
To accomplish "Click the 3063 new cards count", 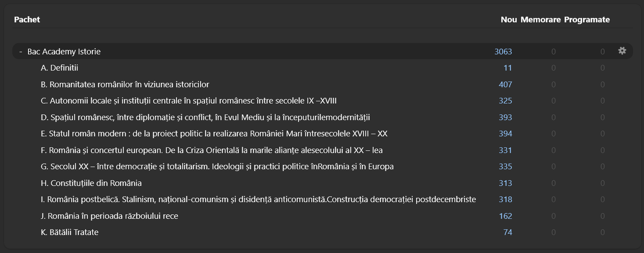I will [x=503, y=52].
